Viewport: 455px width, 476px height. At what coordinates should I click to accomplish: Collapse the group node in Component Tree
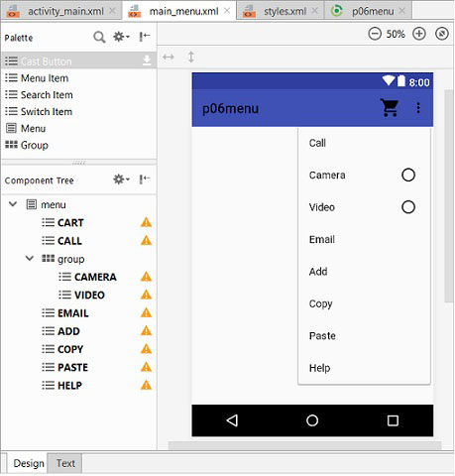click(x=30, y=258)
